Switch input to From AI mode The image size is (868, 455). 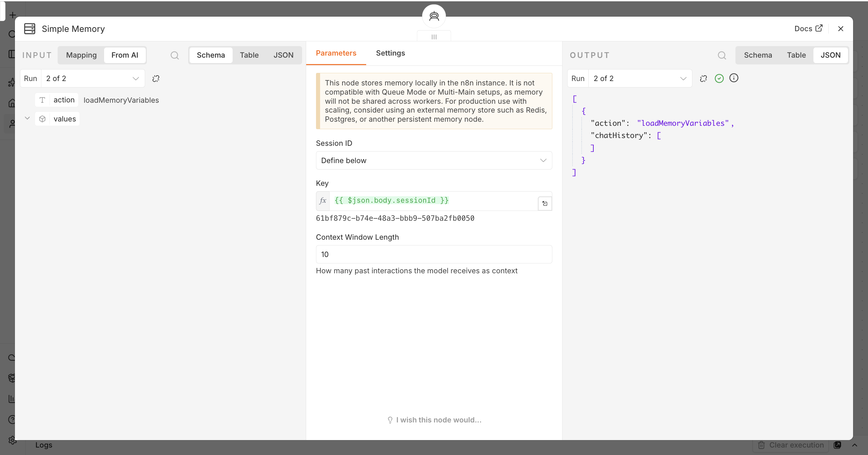(125, 55)
